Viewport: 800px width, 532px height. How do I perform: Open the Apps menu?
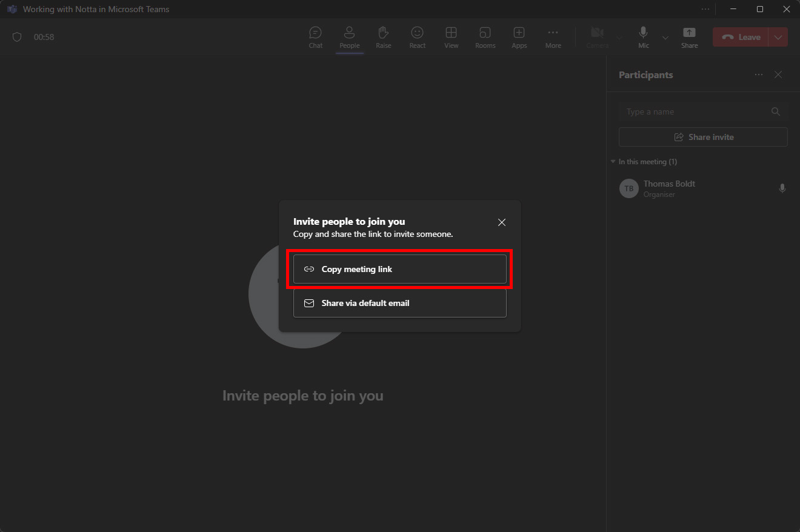[519, 38]
